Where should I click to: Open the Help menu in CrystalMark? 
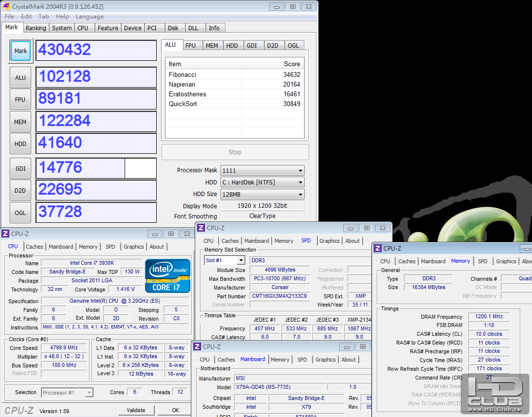click(62, 16)
